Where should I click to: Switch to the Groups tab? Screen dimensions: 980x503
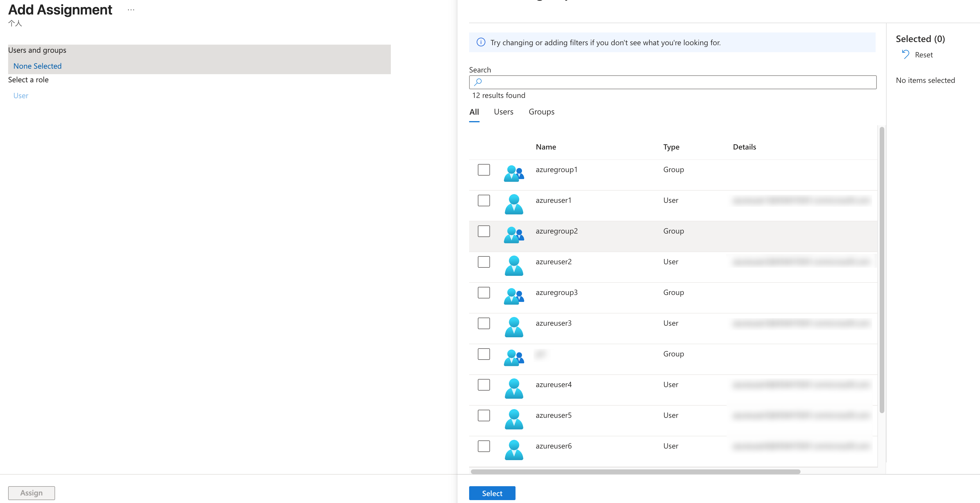coord(541,112)
